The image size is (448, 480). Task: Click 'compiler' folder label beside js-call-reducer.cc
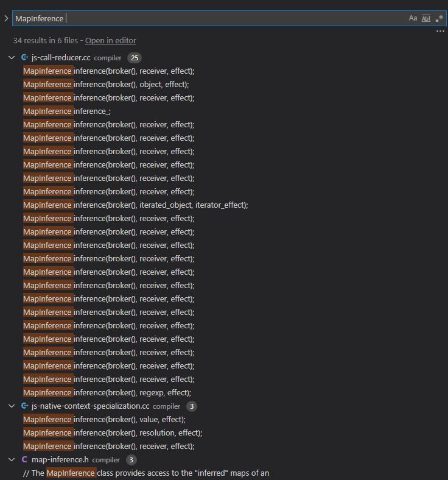[107, 58]
